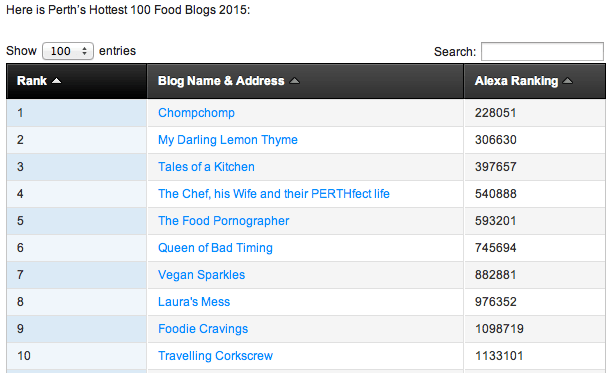Click the 'Search:' label text
615x373 pixels.
tap(455, 52)
